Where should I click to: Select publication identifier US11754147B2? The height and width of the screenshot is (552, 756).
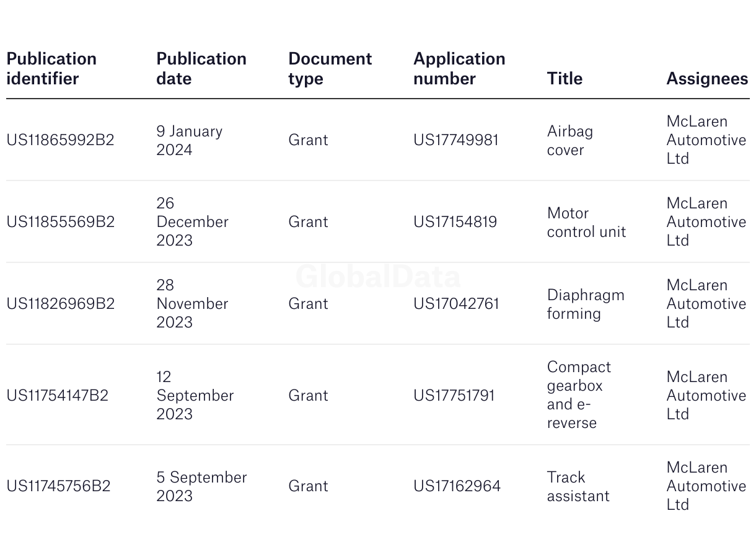coord(58,396)
